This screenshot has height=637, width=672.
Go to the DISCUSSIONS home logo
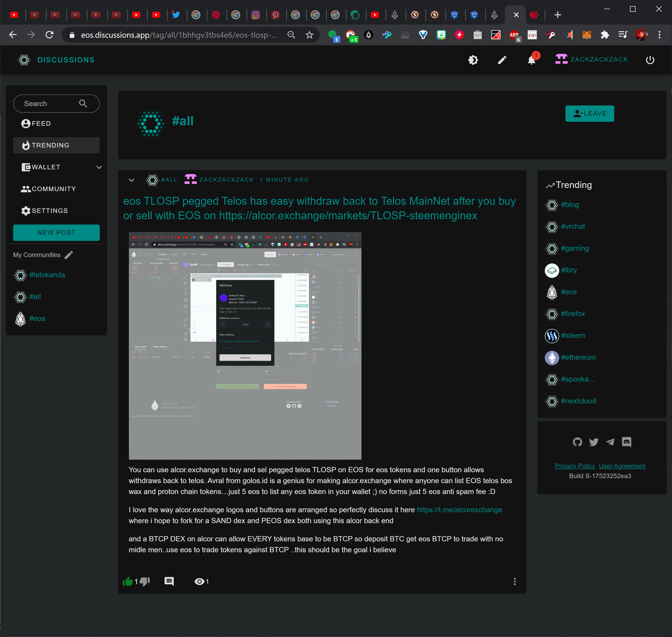tap(56, 60)
